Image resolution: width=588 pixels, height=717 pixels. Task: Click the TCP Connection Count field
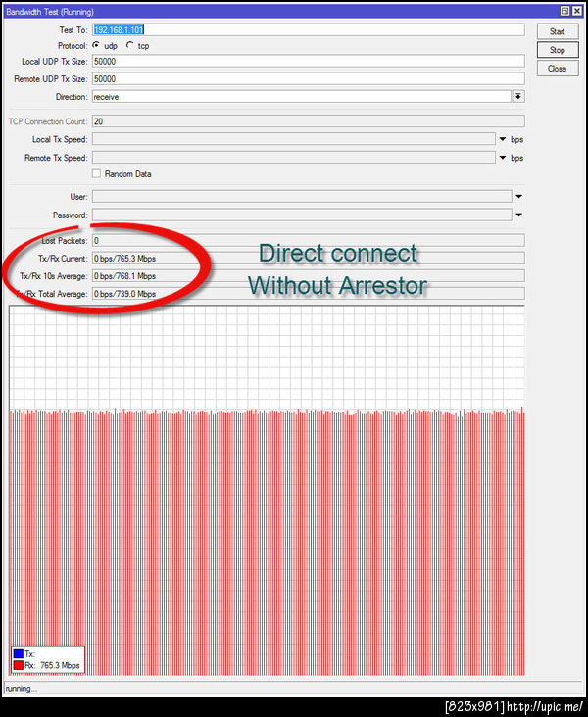309,121
